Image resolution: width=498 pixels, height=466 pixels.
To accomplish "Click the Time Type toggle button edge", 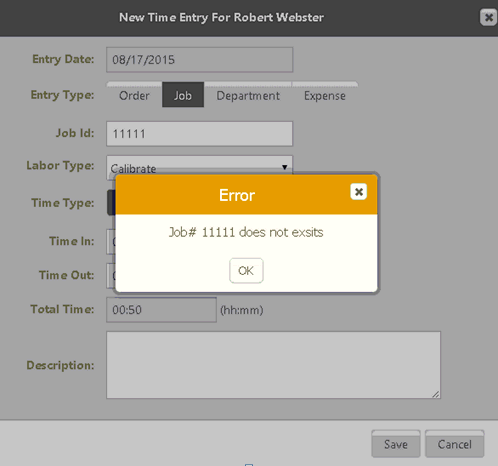I will pos(111,203).
